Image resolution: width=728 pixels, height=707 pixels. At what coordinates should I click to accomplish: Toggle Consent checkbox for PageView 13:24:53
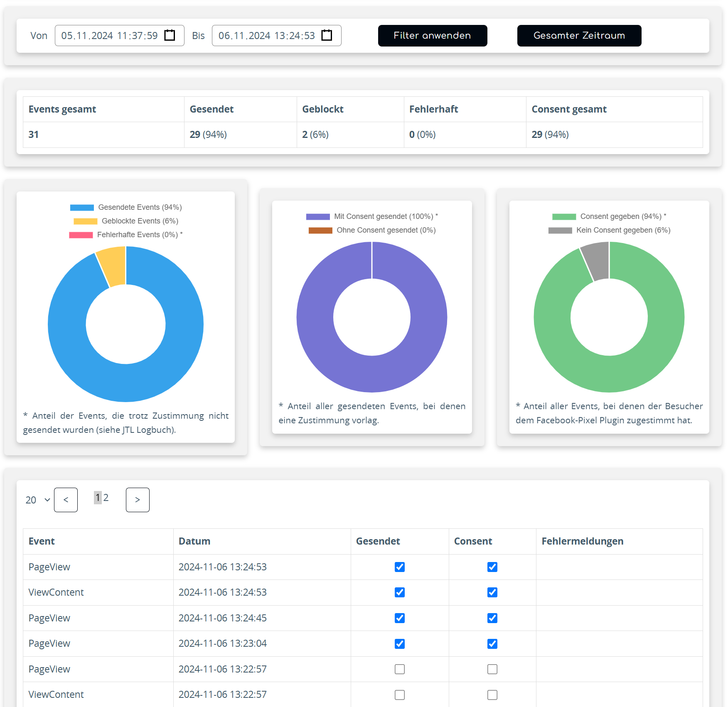[492, 567]
